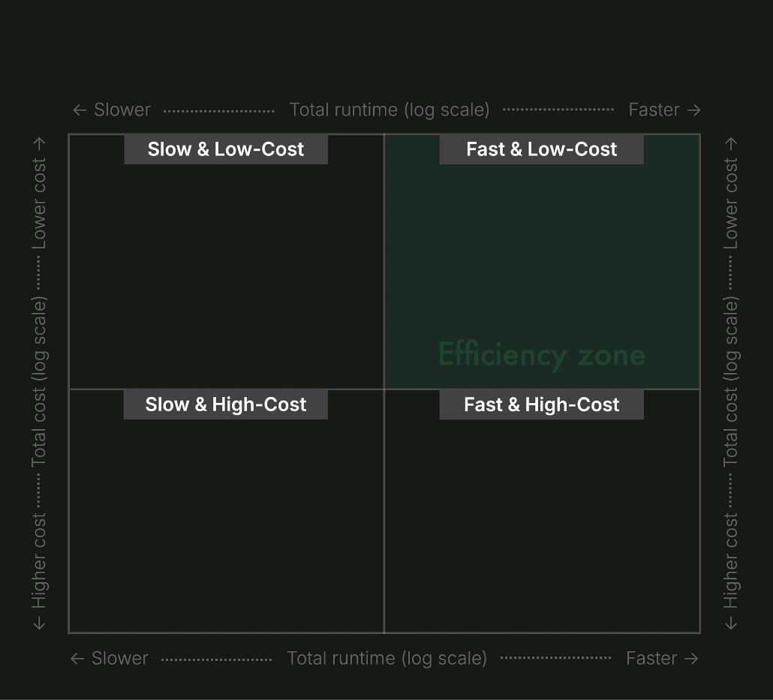Click the dotted line left of top runtime label
The image size is (773, 700).
click(218, 110)
